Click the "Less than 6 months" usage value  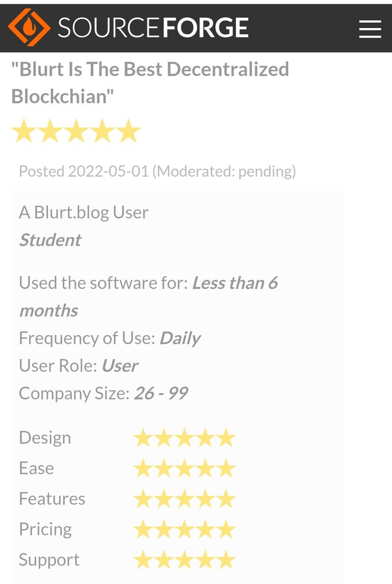click(149, 296)
